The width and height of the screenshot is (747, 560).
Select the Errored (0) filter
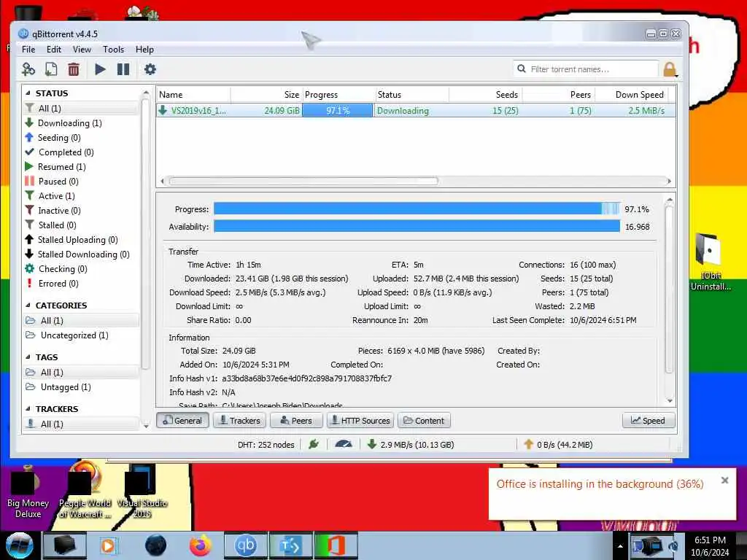81,284
